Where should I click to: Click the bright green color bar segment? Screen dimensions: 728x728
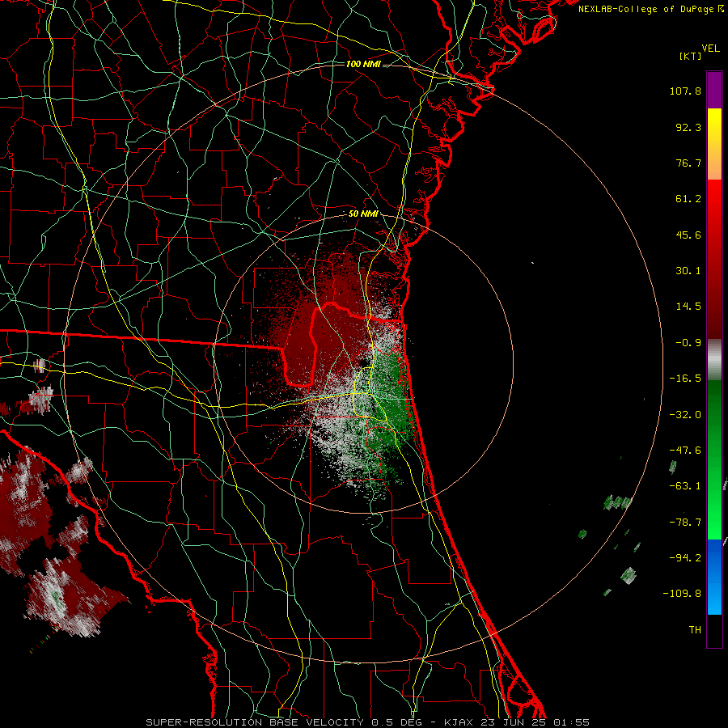(x=714, y=459)
